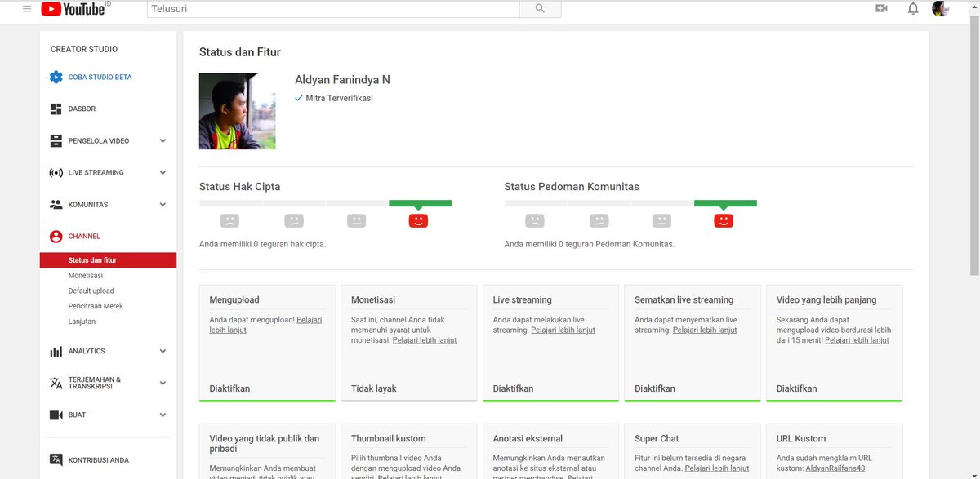Click the Mitra Terverifikasi checkmark
The image size is (980, 479).
299,98
